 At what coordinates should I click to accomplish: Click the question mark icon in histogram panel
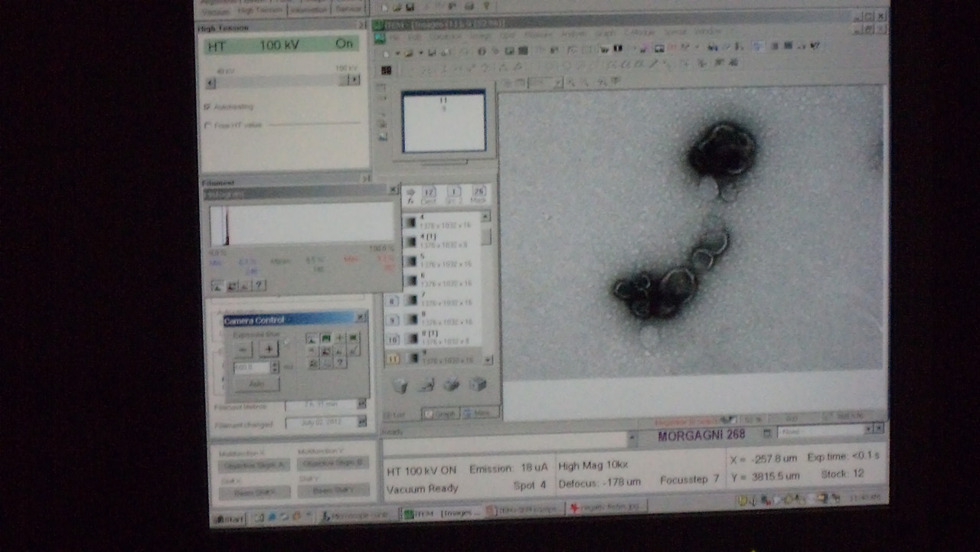(259, 286)
